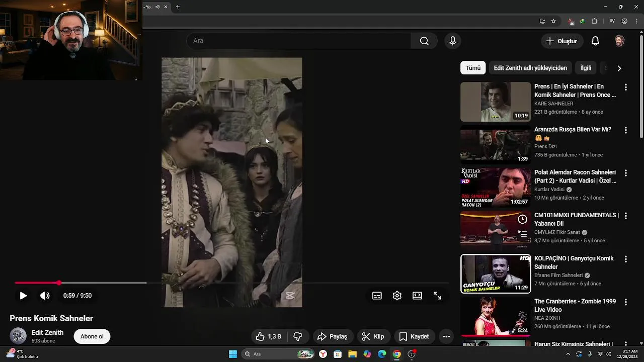Open Chrome media control icon

point(612,21)
